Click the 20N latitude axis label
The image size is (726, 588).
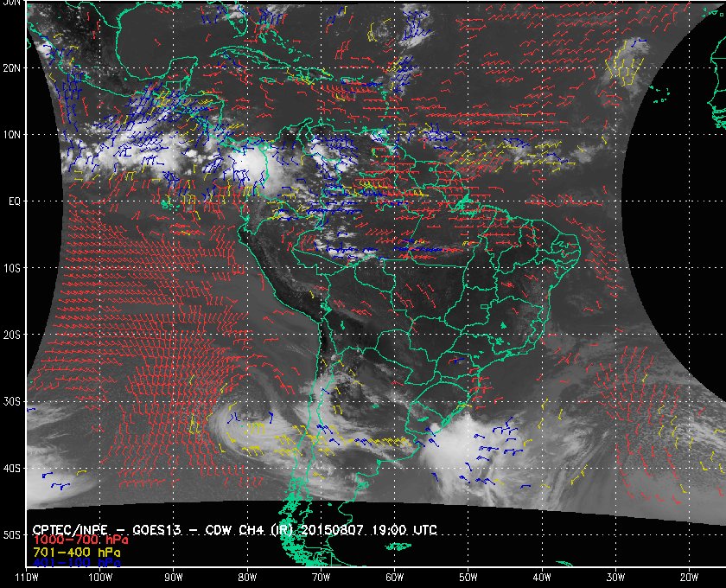tap(12, 67)
